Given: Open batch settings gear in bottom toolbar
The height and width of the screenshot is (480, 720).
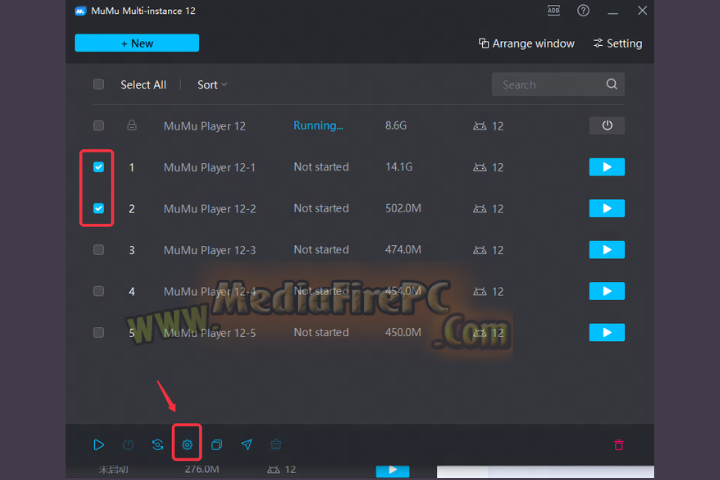Looking at the screenshot, I should 187,445.
